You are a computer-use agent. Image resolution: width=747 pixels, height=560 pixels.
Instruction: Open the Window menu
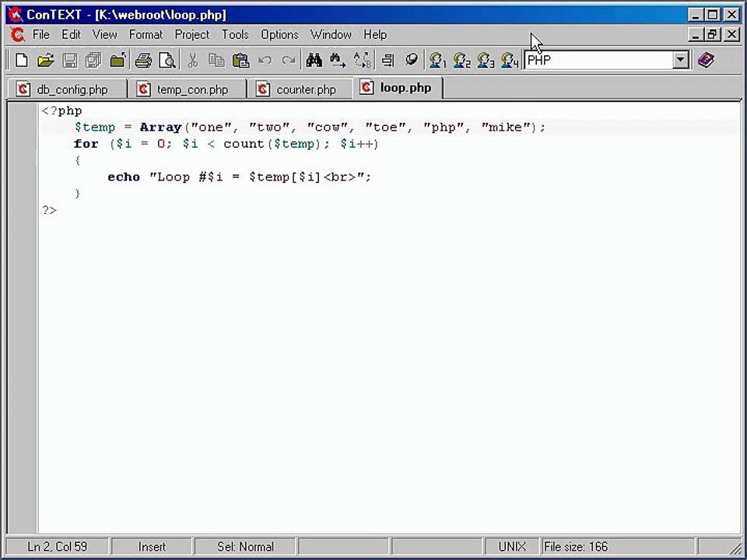click(331, 35)
